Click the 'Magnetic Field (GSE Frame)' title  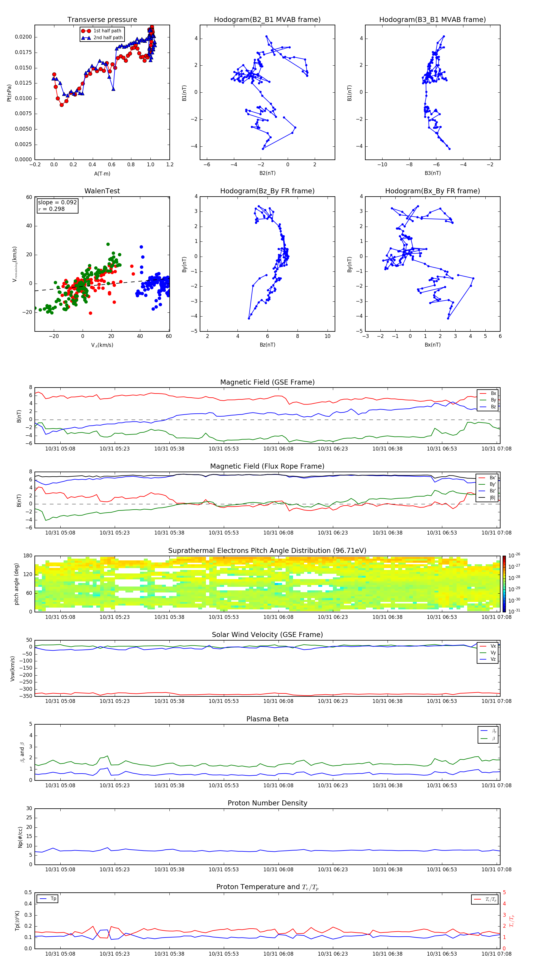tap(267, 382)
